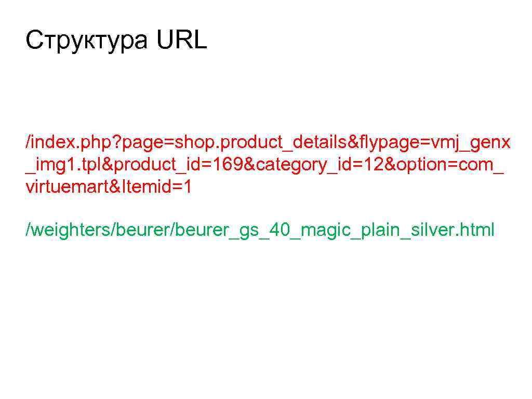Click the question mark after 'index.php'

point(117,142)
